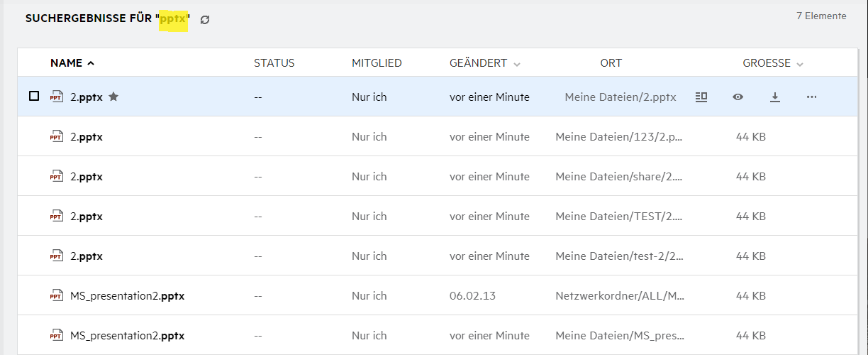Viewport: 868px width, 355px height.
Task: Download the first 2.pptx file
Action: [x=775, y=97]
